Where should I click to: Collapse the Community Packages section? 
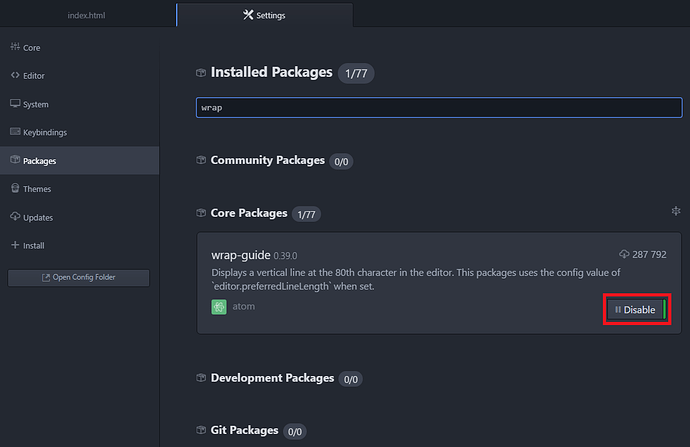pyautogui.click(x=267, y=160)
